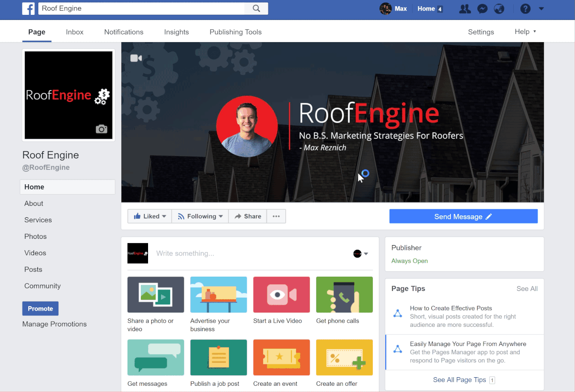Click the Promote button
Image resolution: width=575 pixels, height=392 pixels.
pyautogui.click(x=40, y=309)
